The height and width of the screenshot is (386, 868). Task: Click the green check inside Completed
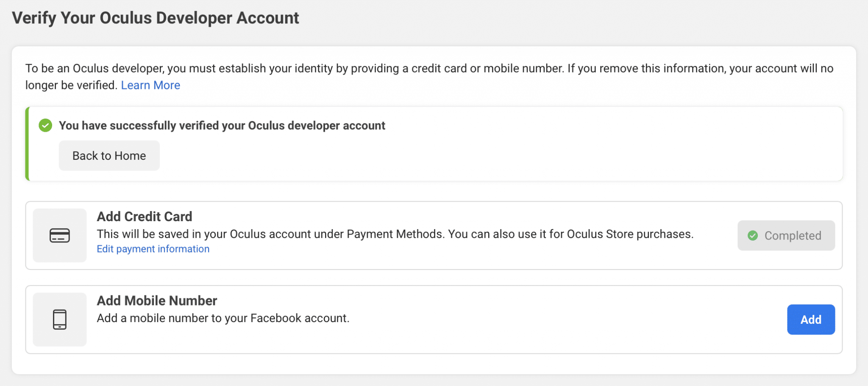(x=753, y=236)
